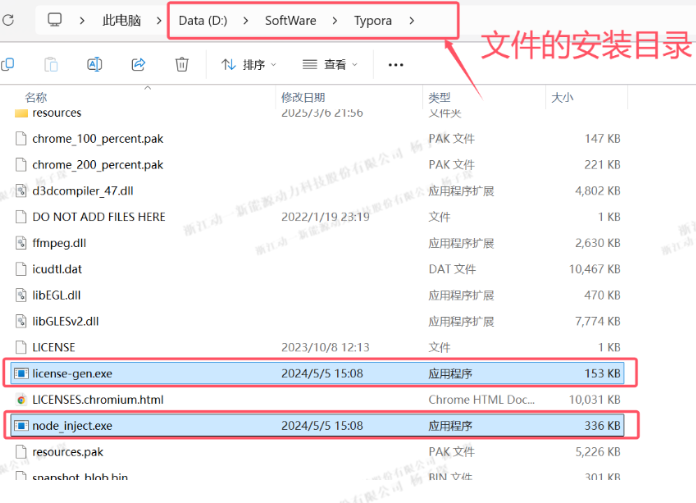Click the chrome_100_percent.pak file icon
This screenshot has height=503, width=696.
21,139
